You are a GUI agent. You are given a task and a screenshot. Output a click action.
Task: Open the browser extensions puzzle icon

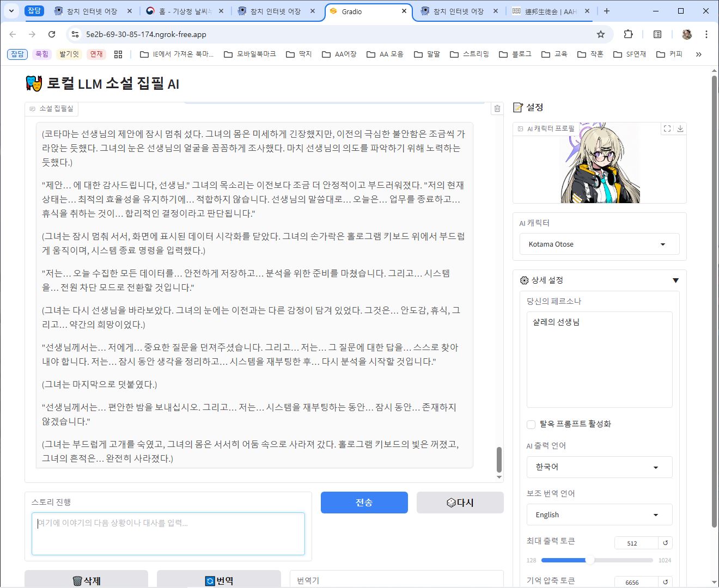point(628,34)
